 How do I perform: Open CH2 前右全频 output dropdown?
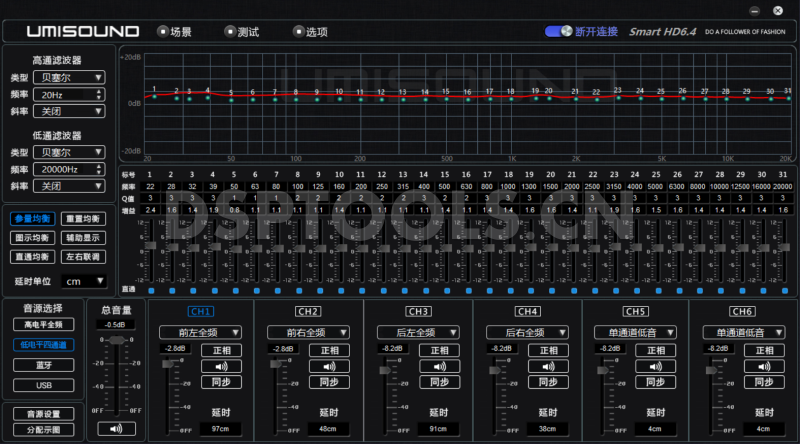(308, 333)
